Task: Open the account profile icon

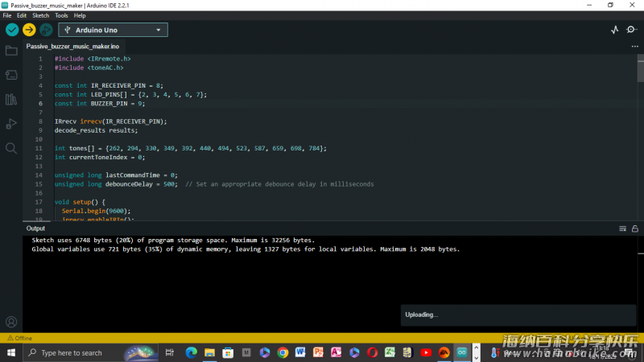Action: 11,322
